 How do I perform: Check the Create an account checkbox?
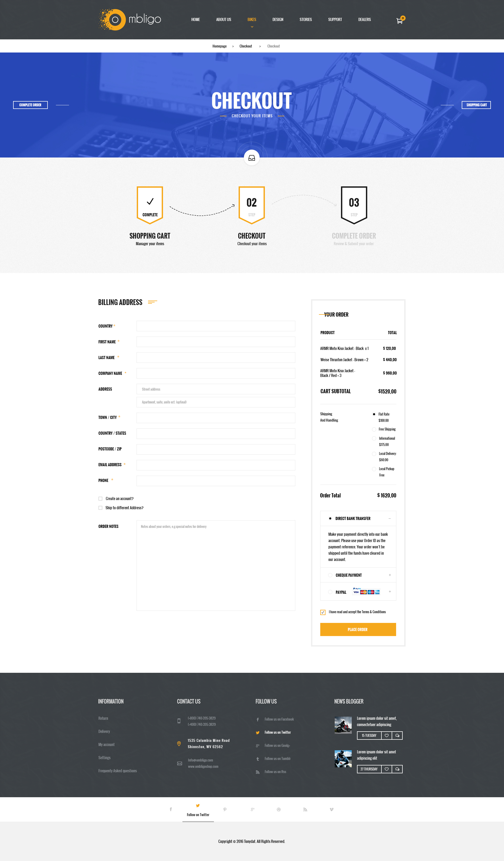[x=101, y=499]
